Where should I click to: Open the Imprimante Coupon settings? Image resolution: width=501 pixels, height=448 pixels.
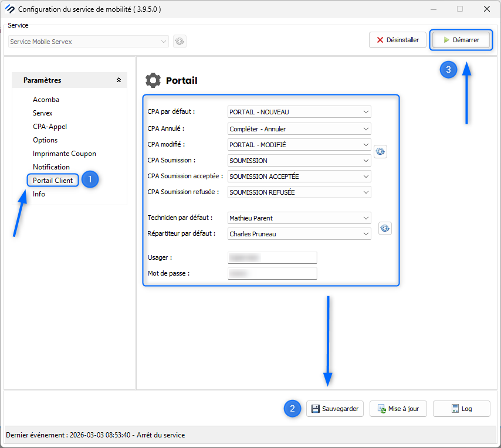[x=64, y=154]
